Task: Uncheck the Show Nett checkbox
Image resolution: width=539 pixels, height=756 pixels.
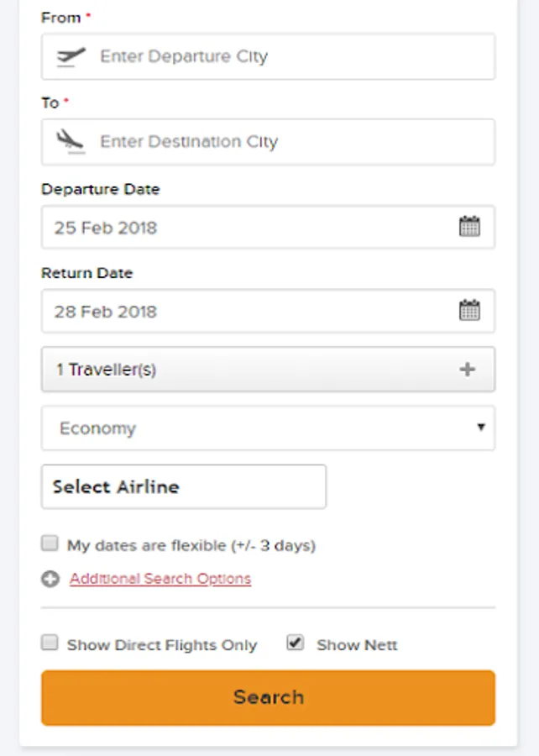Action: coord(295,643)
